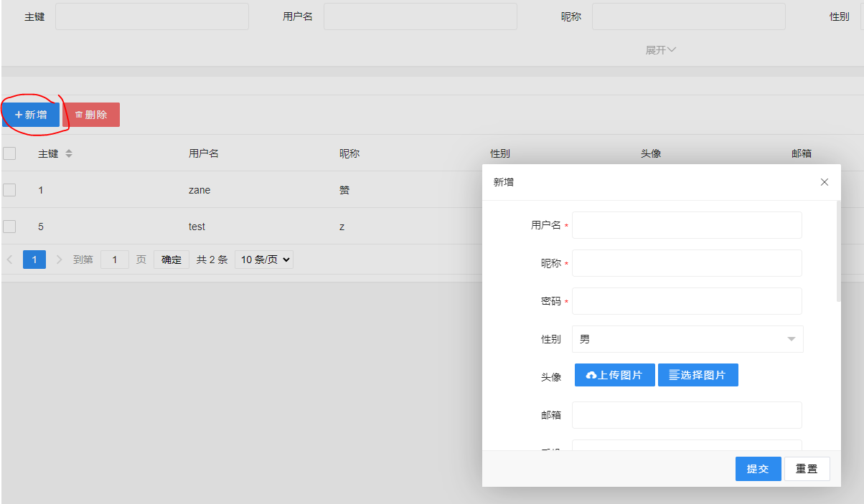Click the 昵称 search input at top

pos(689,16)
